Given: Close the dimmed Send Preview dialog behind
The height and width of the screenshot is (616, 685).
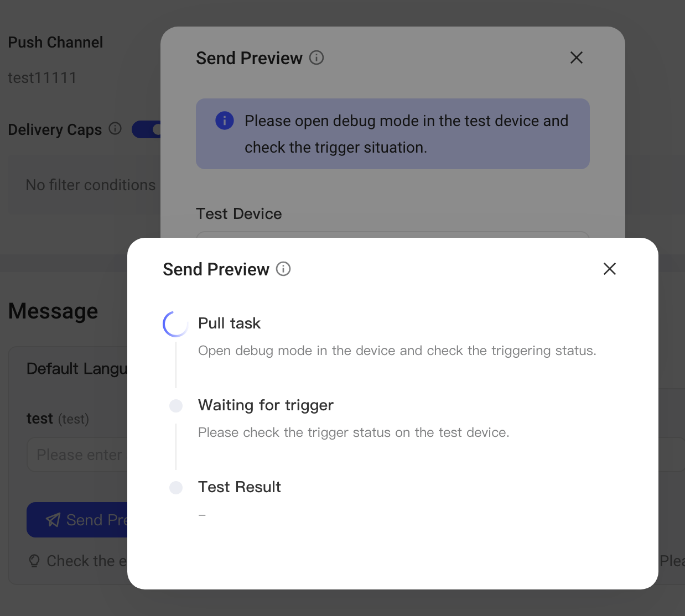Looking at the screenshot, I should pyautogui.click(x=577, y=58).
